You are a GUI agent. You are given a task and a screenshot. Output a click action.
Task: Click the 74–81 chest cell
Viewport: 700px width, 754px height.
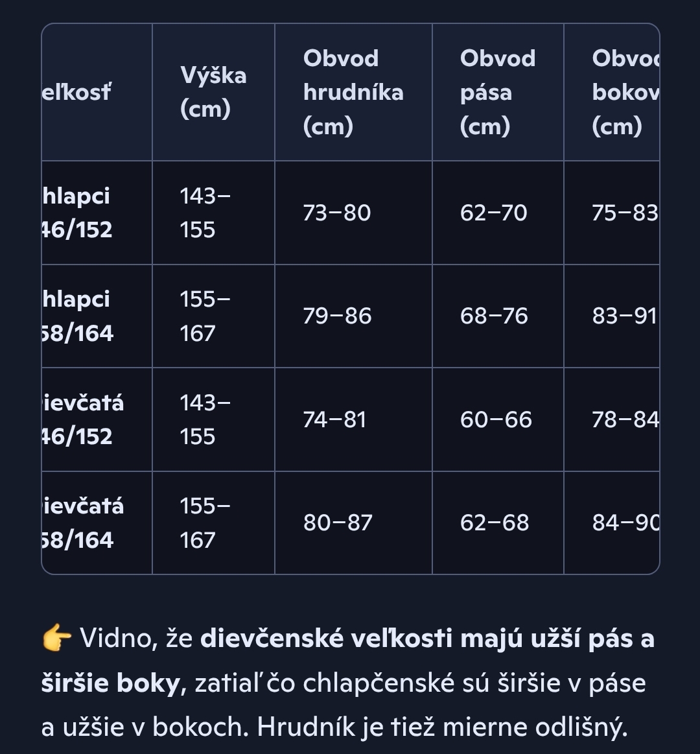[x=335, y=419]
